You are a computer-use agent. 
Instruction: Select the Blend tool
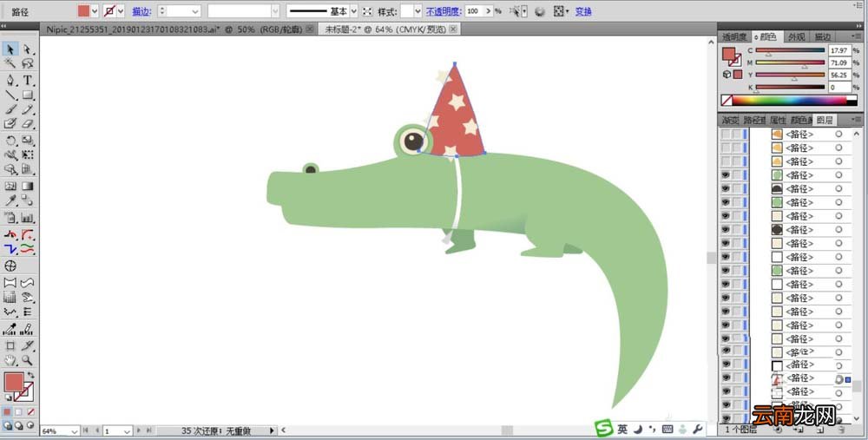pyautogui.click(x=27, y=200)
